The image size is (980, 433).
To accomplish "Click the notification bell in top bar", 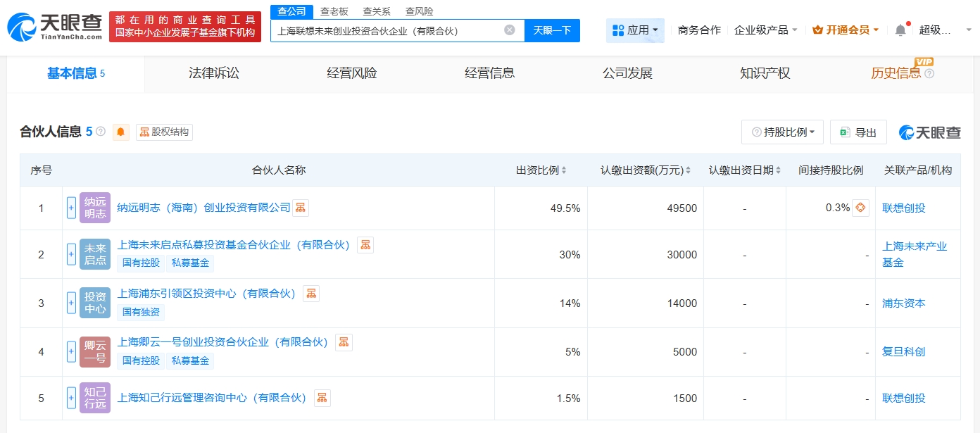I will 900,30.
